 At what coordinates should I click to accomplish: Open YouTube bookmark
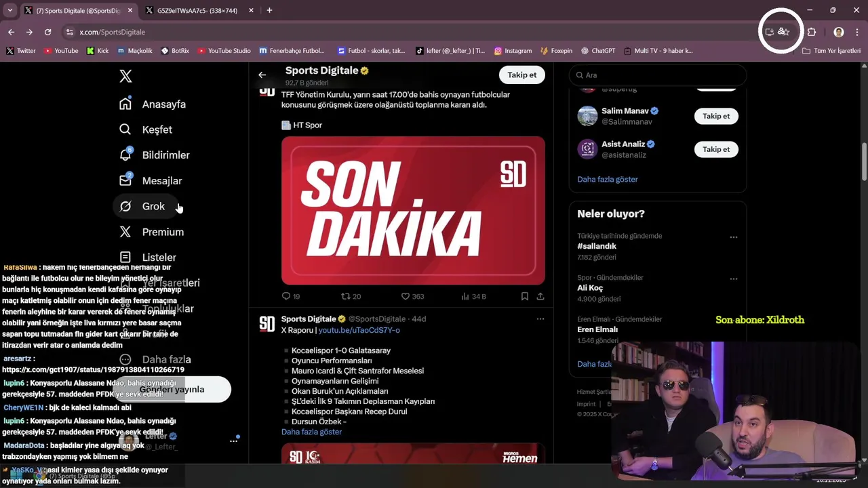[x=60, y=51]
